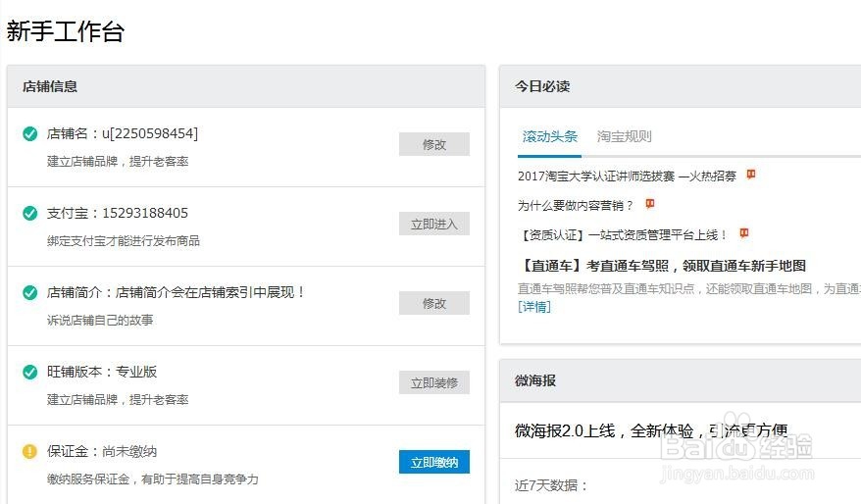The image size is (861, 504).
Task: Click green check icon beside 支付宝
Action: tap(30, 213)
